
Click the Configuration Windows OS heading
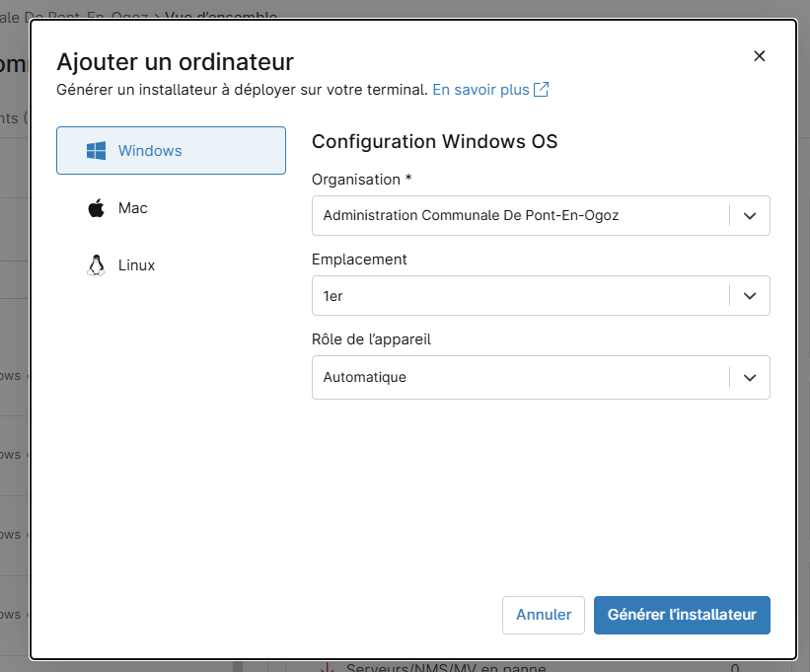434,141
